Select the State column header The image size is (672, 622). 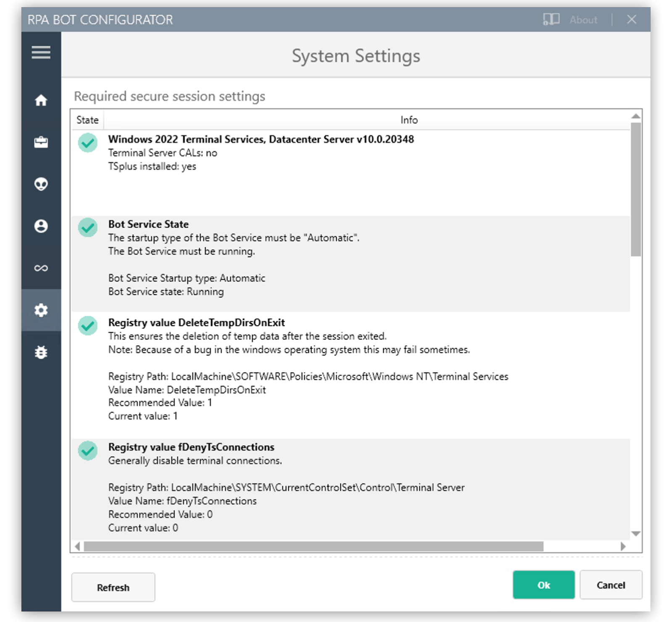click(87, 120)
